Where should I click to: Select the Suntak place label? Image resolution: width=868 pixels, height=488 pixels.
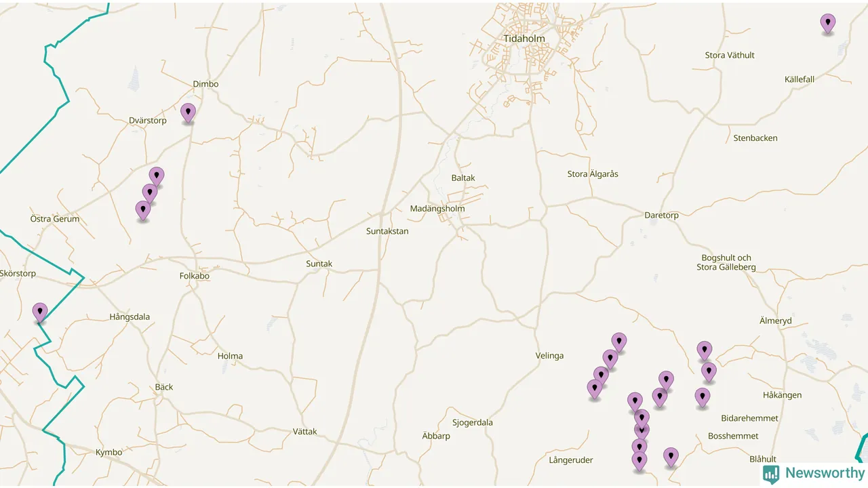tap(319, 264)
